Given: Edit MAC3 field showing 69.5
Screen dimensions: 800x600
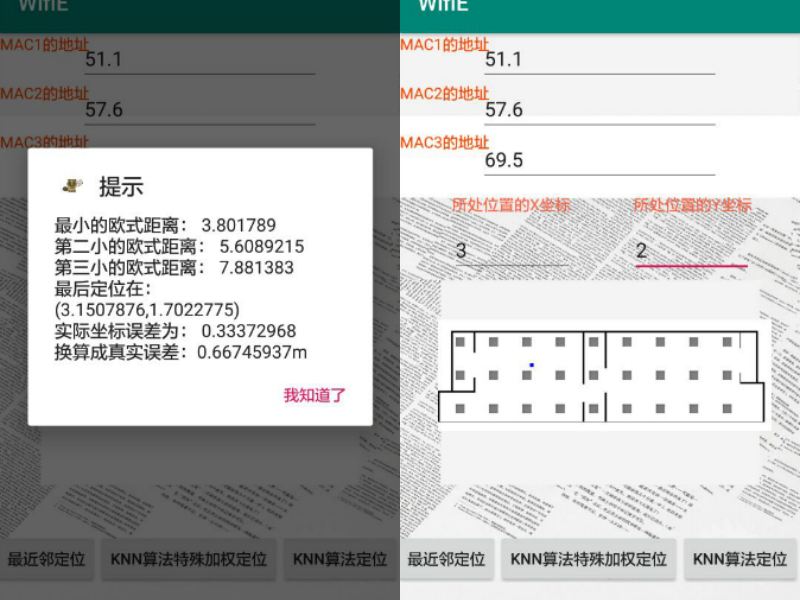Looking at the screenshot, I should pos(599,161).
